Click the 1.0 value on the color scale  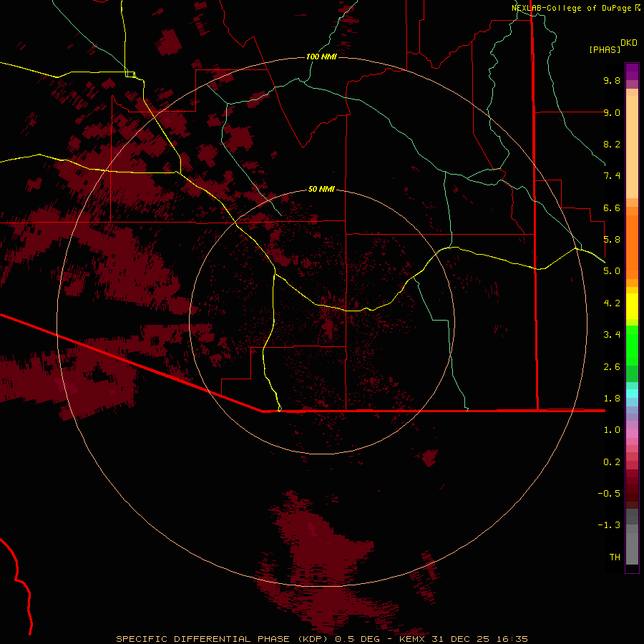(612, 430)
